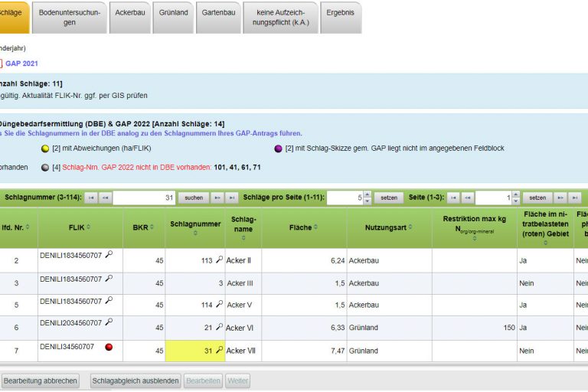Viewport: 588px width, 392px height.
Task: Click magnifier icon beside Schlagnummer 31
Action: (x=219, y=350)
